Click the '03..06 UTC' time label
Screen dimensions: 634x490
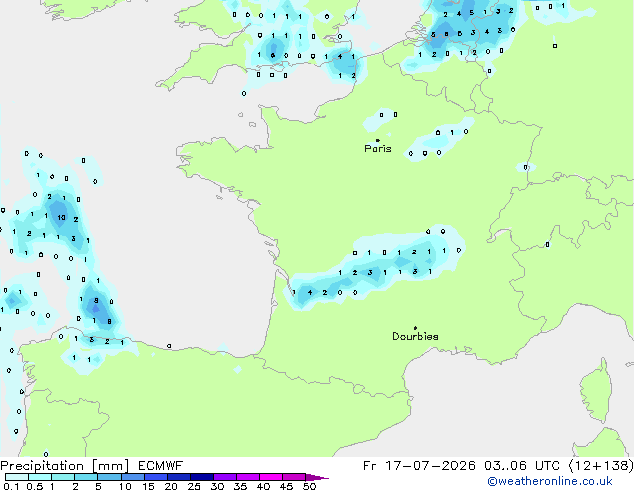(x=522, y=466)
